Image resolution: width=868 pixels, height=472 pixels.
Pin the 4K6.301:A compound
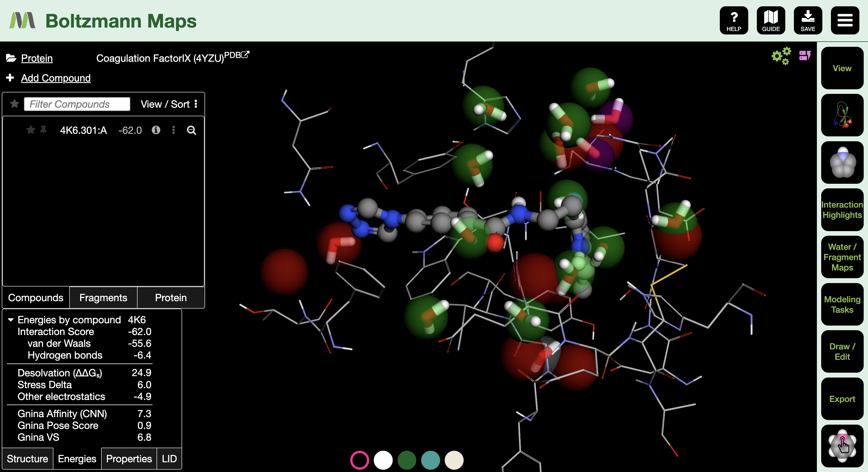pos(43,130)
